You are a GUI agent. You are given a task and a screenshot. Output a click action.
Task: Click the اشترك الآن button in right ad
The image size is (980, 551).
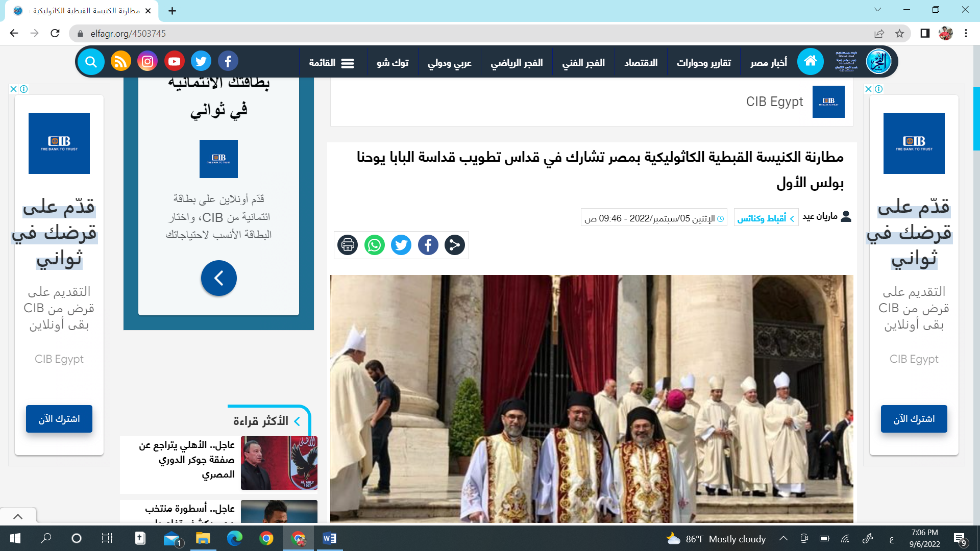(914, 419)
